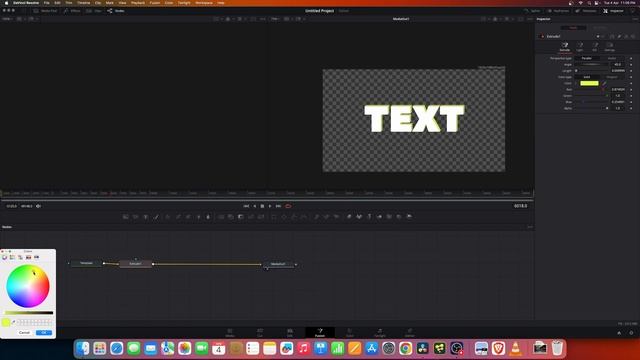
Task: Toggle keyframe for Length parameter
Action: click(631, 71)
